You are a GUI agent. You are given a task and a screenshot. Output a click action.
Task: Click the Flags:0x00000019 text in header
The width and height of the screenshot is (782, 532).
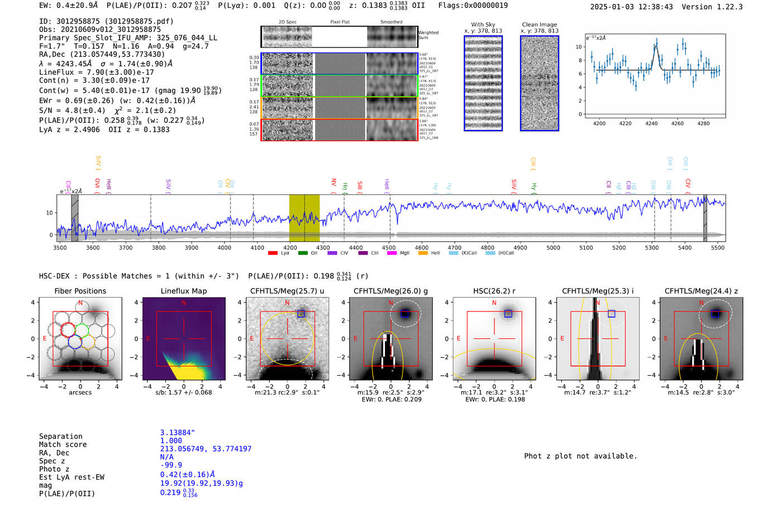[x=473, y=6]
